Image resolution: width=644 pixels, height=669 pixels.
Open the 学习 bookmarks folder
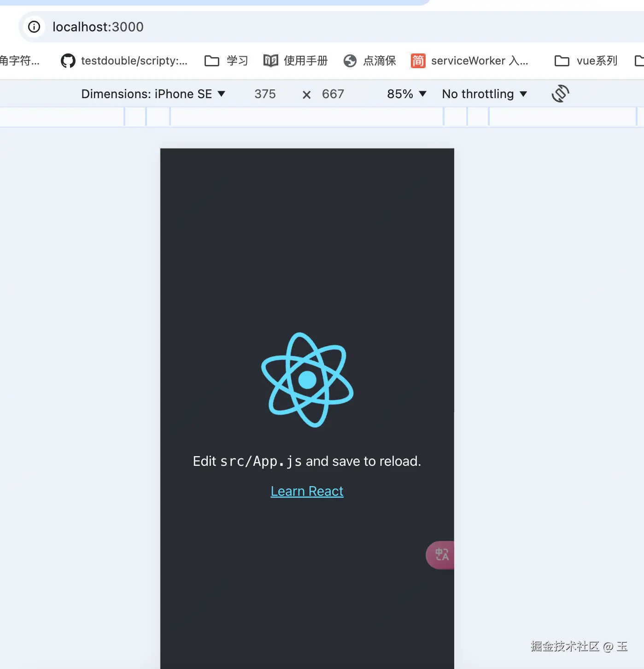tap(226, 61)
